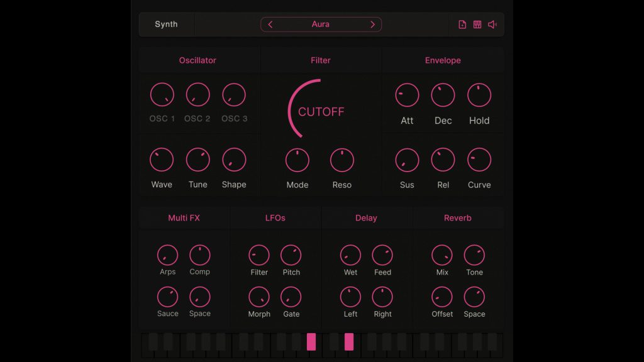Go to the previous preset with the left chevron
The image size is (644, 362).
click(270, 24)
